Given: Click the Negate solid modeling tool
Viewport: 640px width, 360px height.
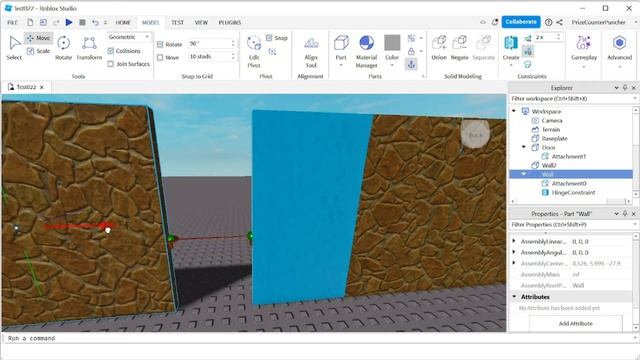Looking at the screenshot, I should (459, 48).
